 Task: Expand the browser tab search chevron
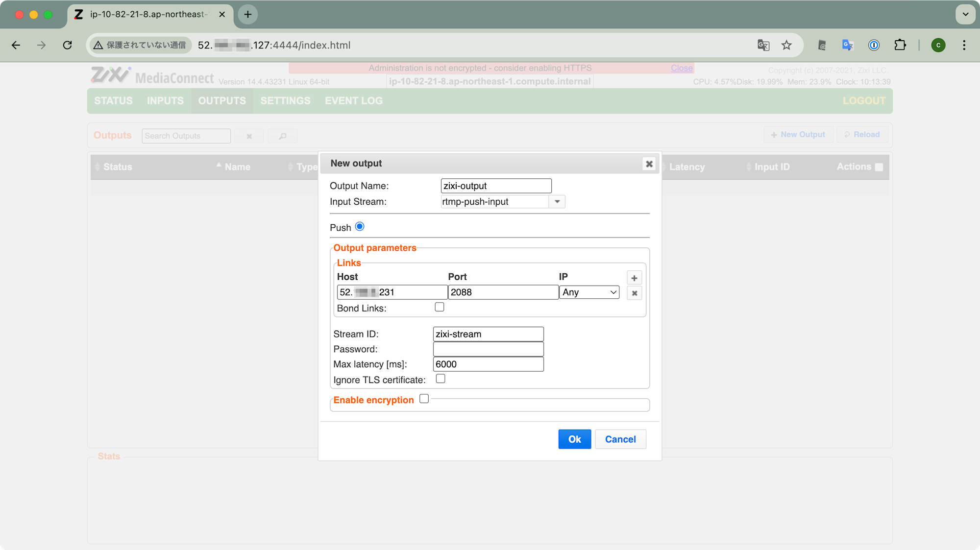coord(965,14)
